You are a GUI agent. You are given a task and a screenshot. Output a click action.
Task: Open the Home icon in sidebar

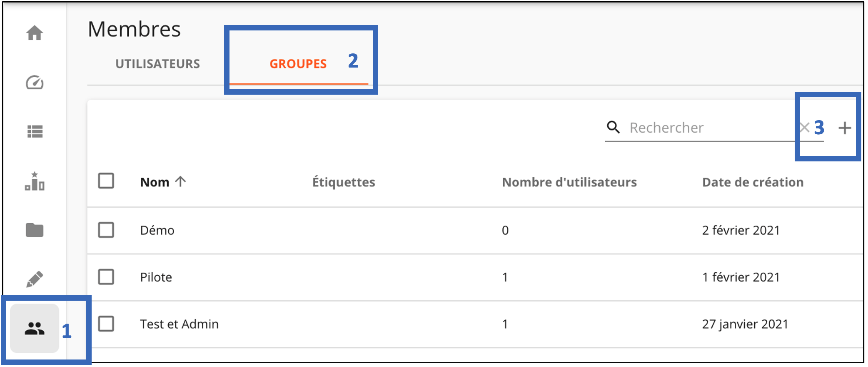[35, 33]
